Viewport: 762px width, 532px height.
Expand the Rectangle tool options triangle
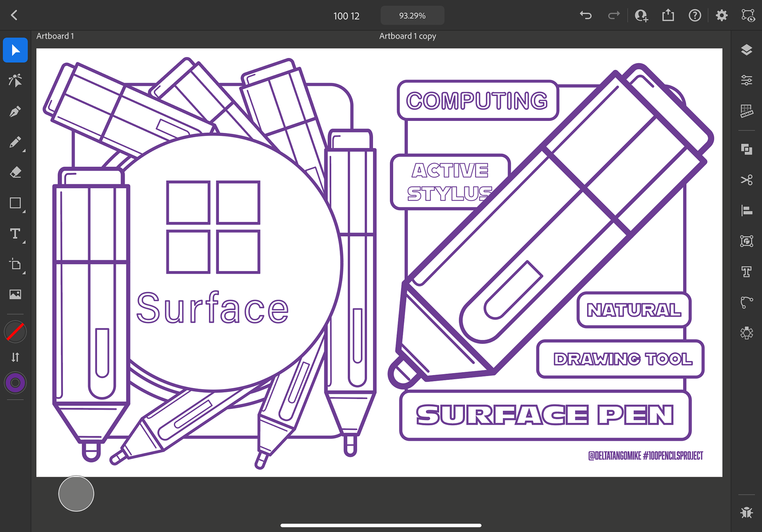click(x=24, y=211)
